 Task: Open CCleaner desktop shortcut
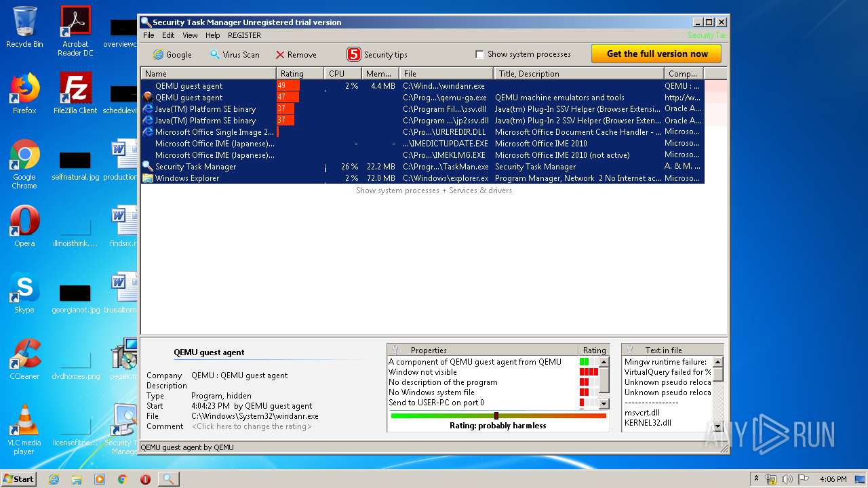pos(24,359)
